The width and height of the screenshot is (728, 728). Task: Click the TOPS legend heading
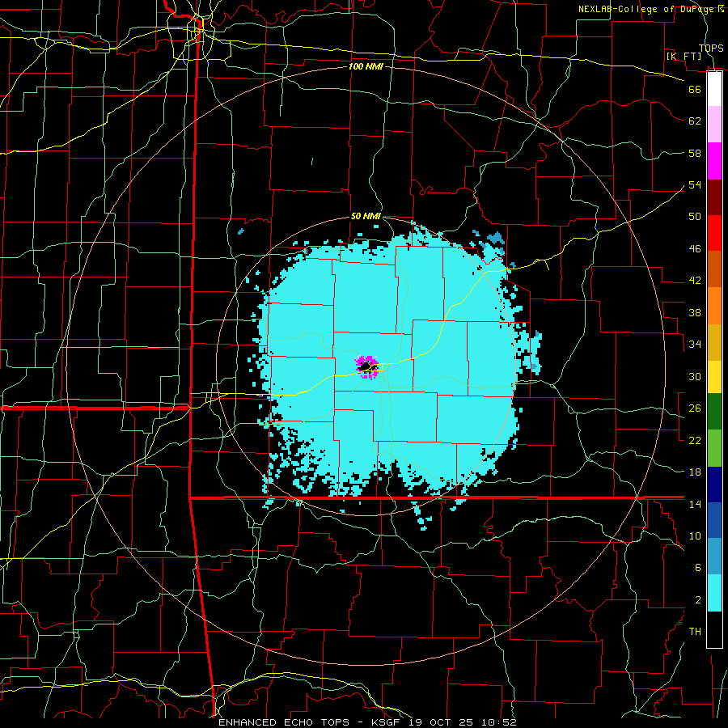(711, 48)
